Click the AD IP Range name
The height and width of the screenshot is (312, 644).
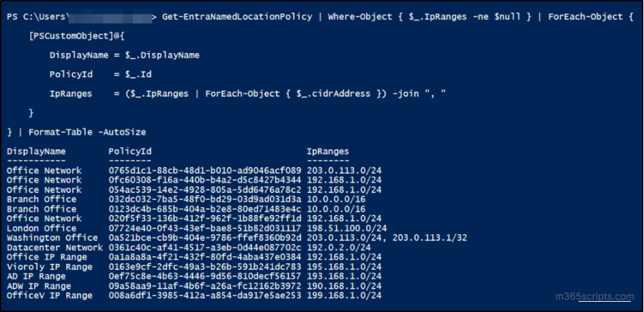click(39, 276)
